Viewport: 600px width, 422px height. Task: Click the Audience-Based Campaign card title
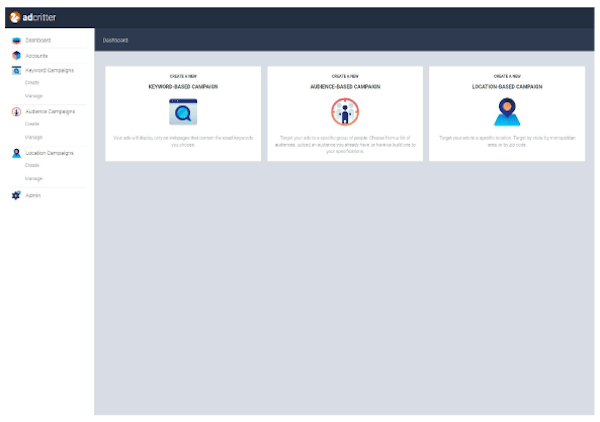click(x=345, y=87)
